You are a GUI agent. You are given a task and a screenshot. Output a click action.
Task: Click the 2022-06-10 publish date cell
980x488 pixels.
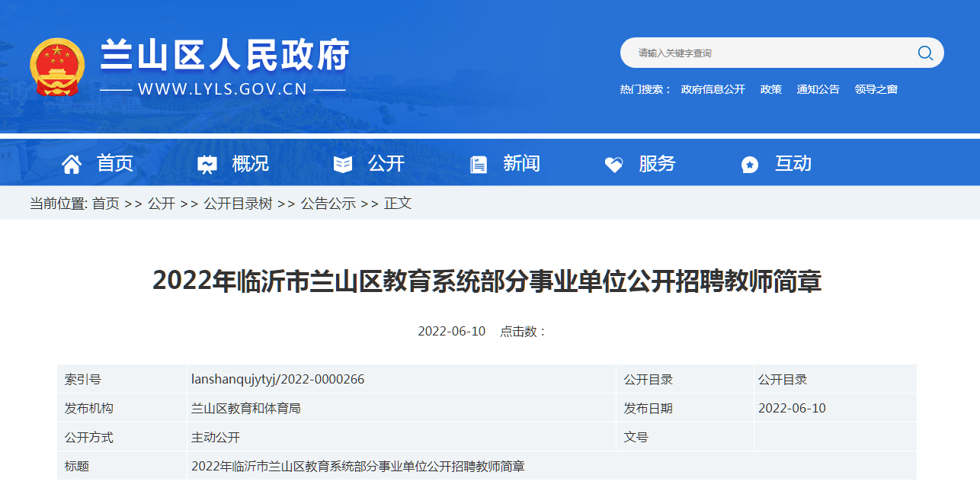(x=792, y=408)
